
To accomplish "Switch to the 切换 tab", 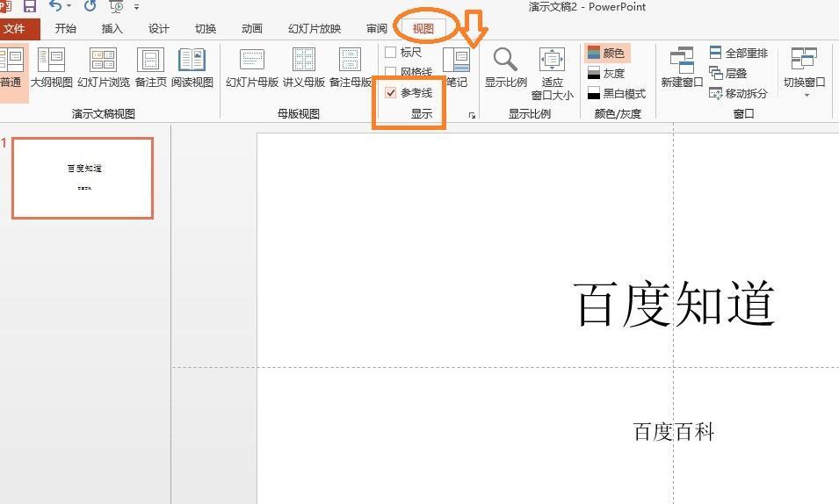I will pos(206,29).
